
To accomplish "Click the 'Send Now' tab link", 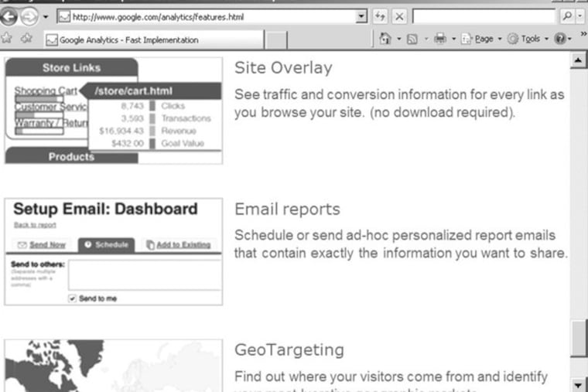I will (x=46, y=245).
